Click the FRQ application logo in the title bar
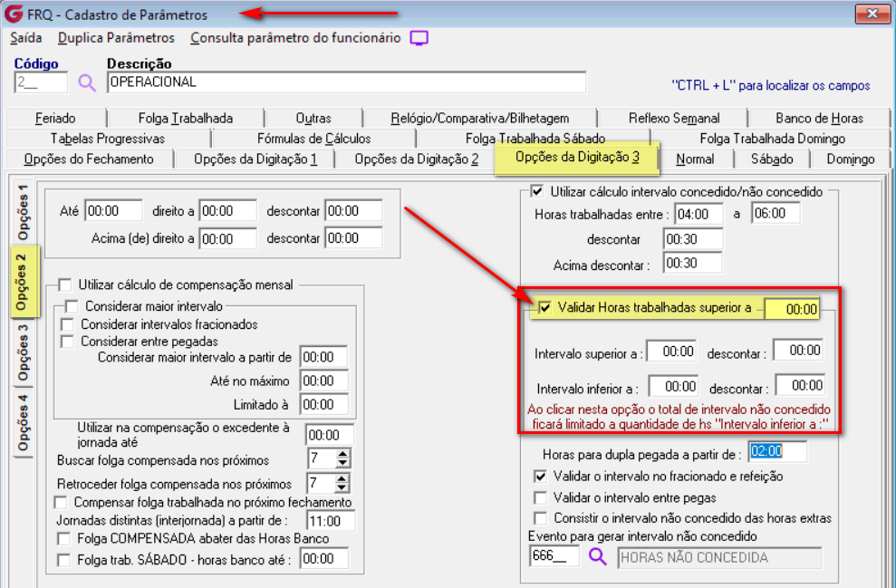The image size is (896, 588). [x=14, y=14]
